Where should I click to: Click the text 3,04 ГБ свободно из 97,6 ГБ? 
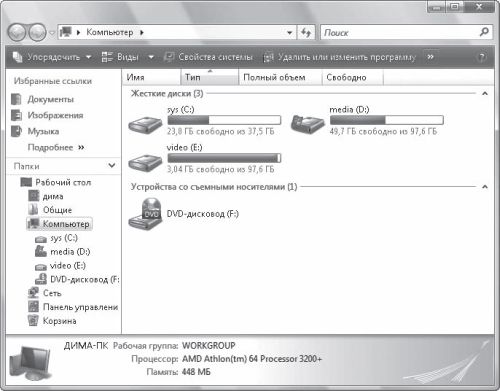coord(221,169)
